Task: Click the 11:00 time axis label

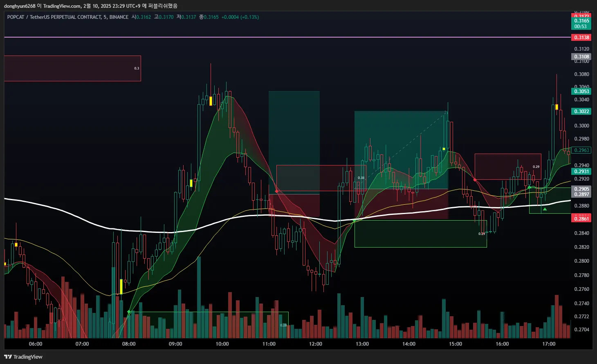Action: coord(269,344)
